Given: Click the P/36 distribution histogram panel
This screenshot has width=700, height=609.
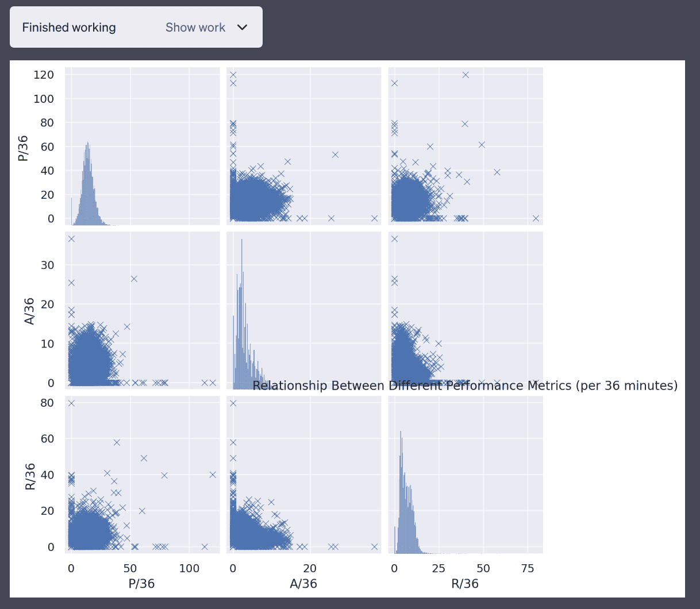Looking at the screenshot, I should tap(143, 147).
